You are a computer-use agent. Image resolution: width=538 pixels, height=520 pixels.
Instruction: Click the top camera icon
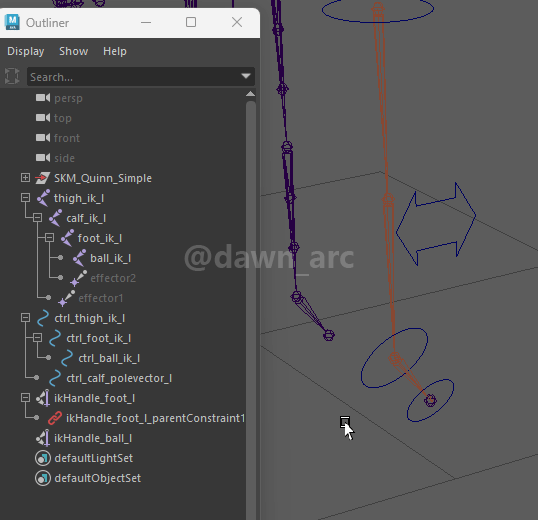pyautogui.click(x=43, y=118)
